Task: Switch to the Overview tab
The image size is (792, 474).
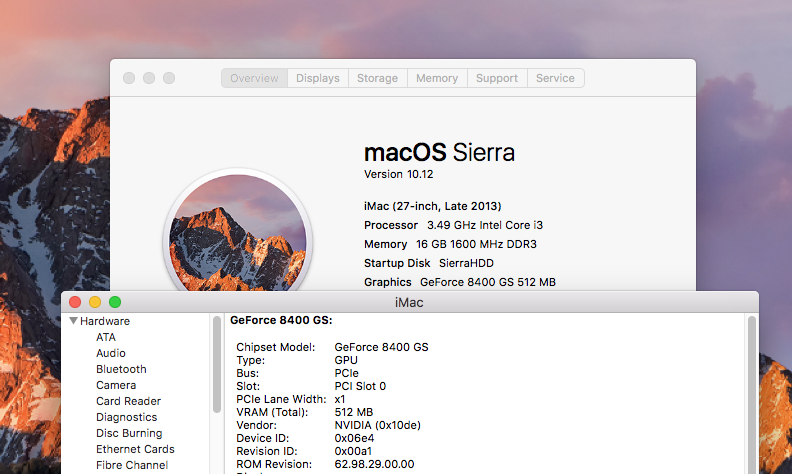Action: click(255, 78)
